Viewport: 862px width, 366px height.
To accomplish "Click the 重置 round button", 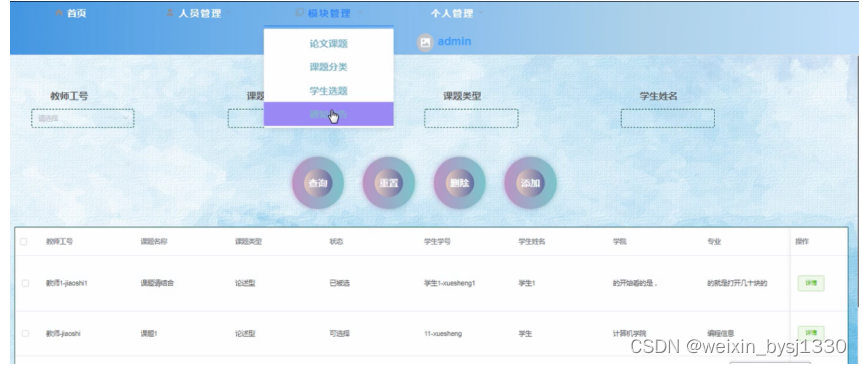I will point(389,183).
